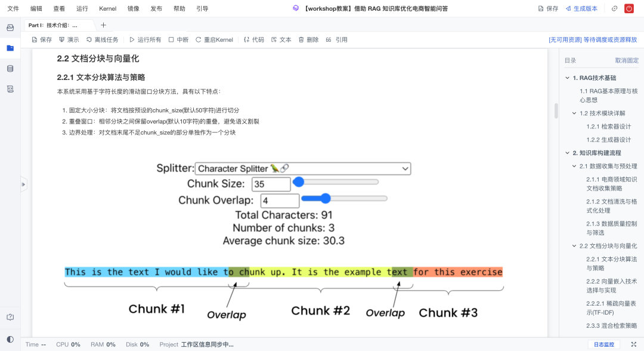Click the notebook vertical scrollbar
644x351 pixels.
(x=556, y=111)
